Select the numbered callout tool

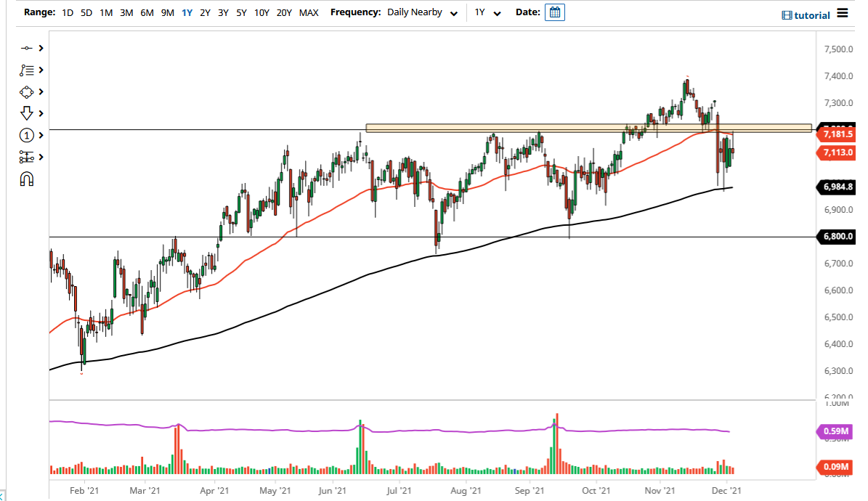click(27, 135)
